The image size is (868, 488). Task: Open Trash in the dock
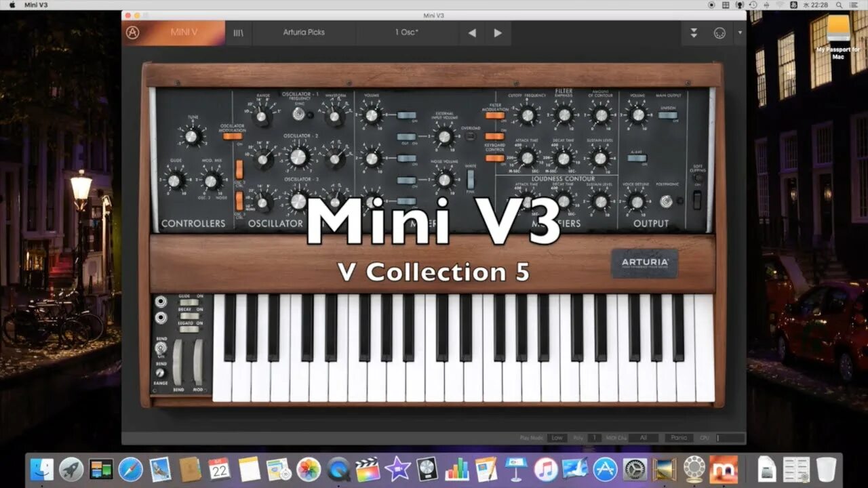tap(826, 469)
